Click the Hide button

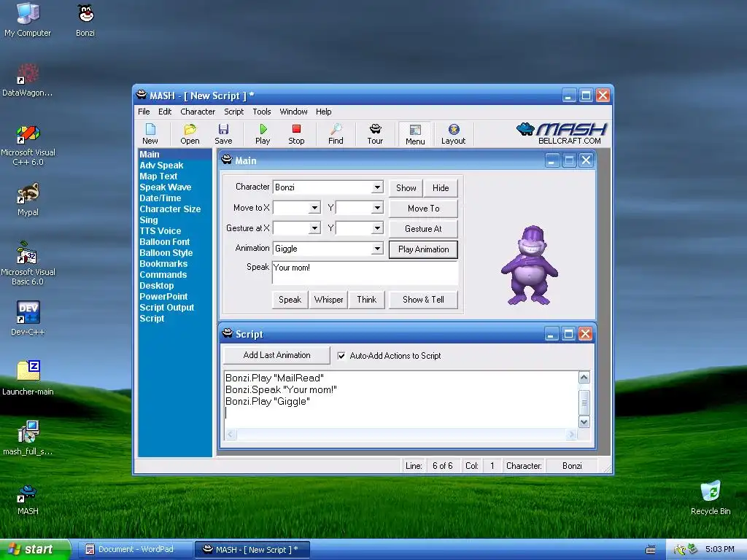point(441,188)
